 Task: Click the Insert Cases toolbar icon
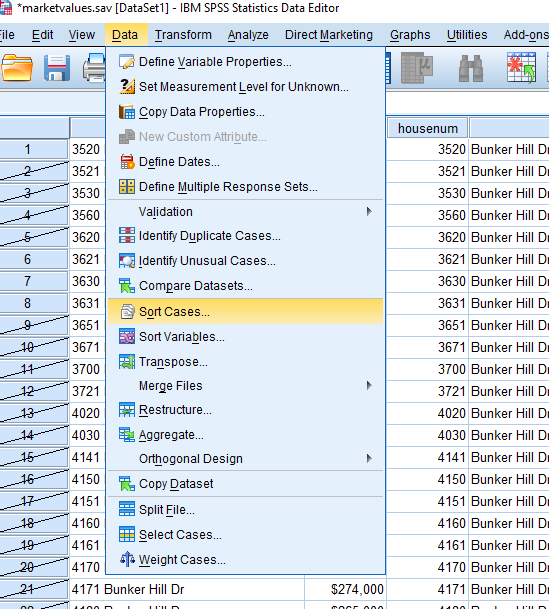(x=521, y=68)
